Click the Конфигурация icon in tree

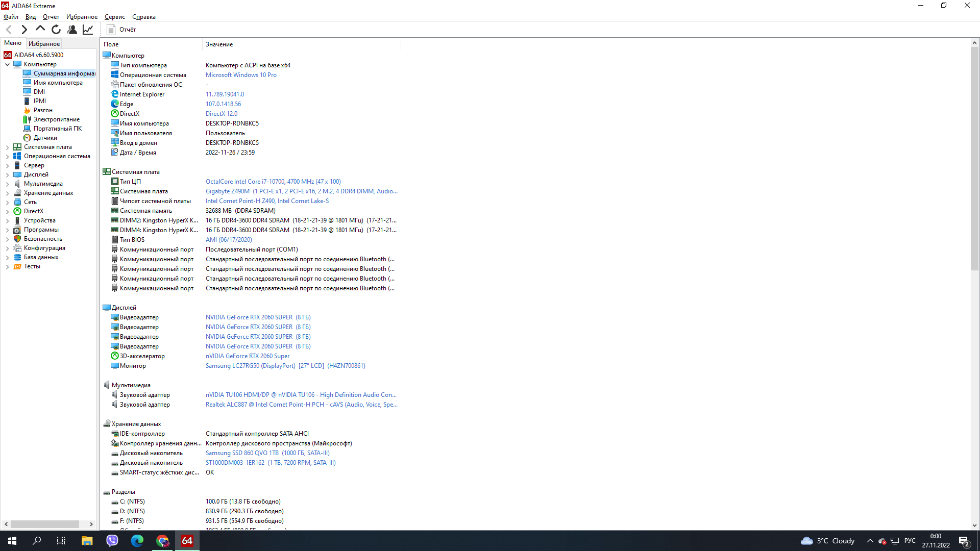[17, 248]
